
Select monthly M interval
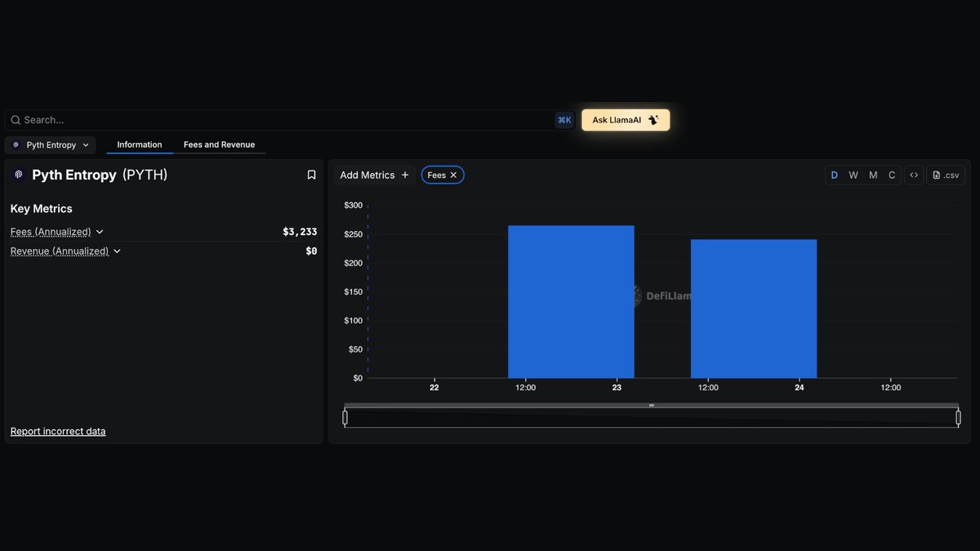coord(873,175)
